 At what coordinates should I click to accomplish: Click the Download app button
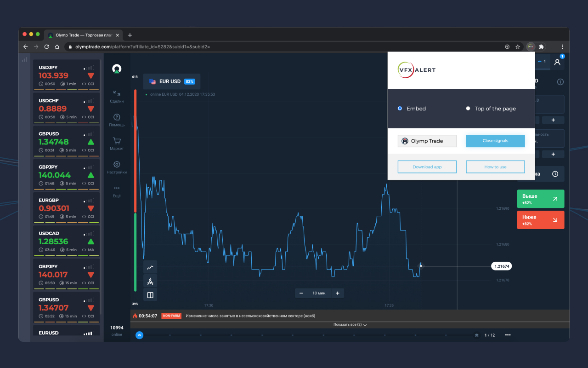[427, 167]
